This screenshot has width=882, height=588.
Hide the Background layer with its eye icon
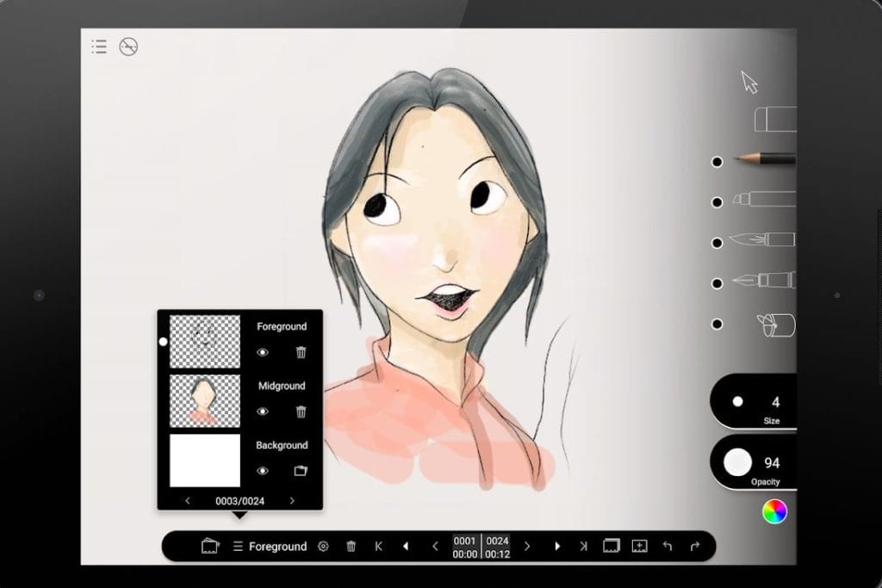point(263,471)
